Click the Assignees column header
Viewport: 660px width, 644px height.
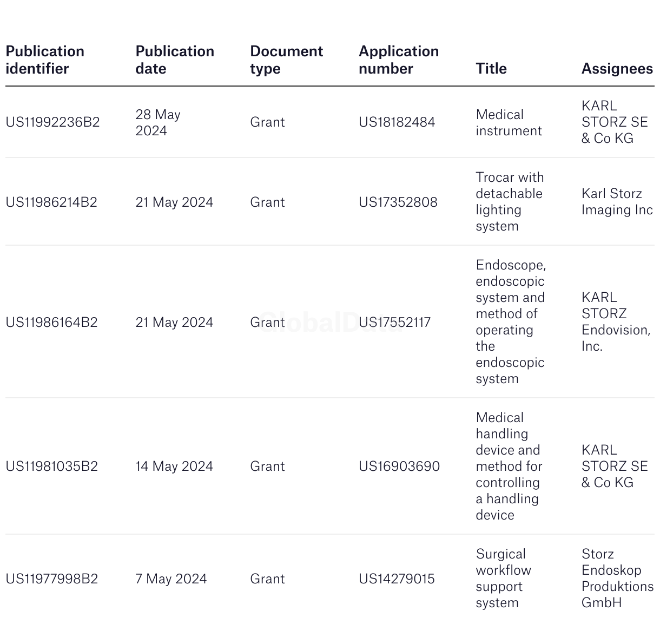(x=617, y=69)
